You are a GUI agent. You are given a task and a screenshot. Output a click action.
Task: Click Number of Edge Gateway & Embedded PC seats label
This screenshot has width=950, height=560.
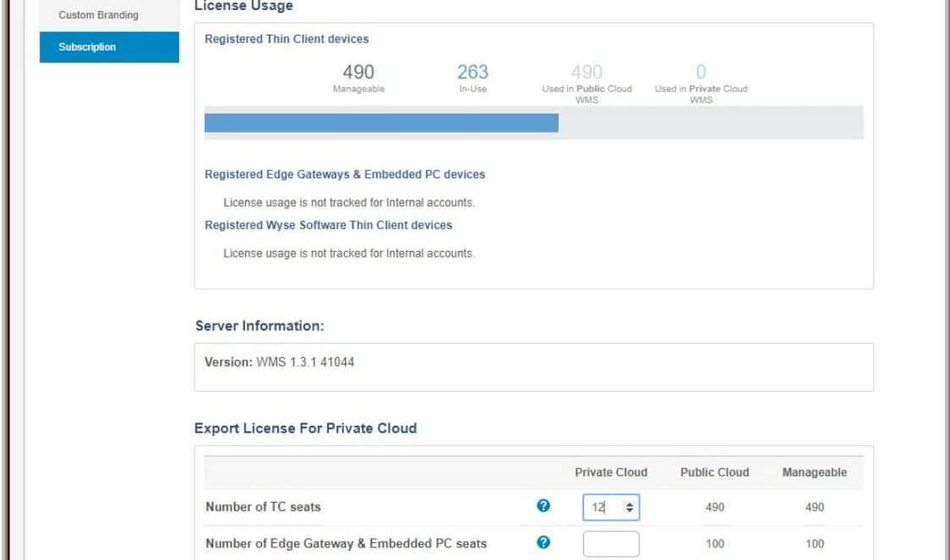346,544
